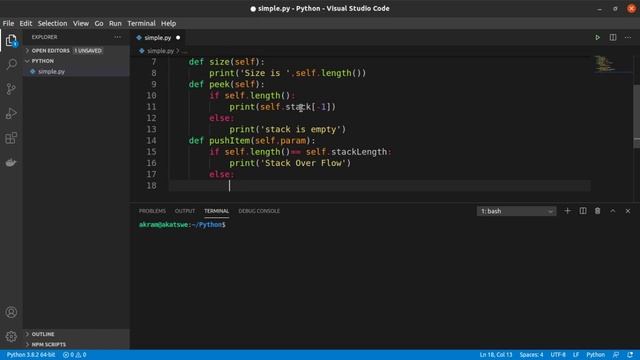Create a new terminal with plus icon

tap(567, 211)
